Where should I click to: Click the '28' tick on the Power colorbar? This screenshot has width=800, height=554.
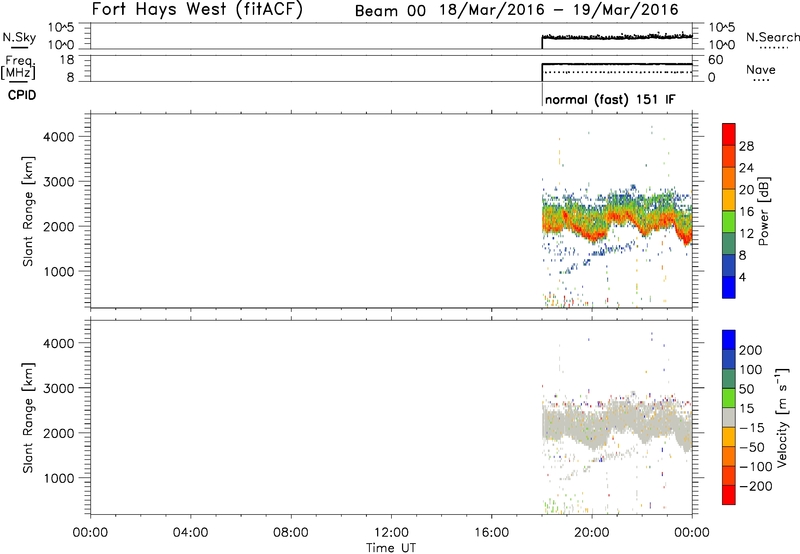(746, 146)
